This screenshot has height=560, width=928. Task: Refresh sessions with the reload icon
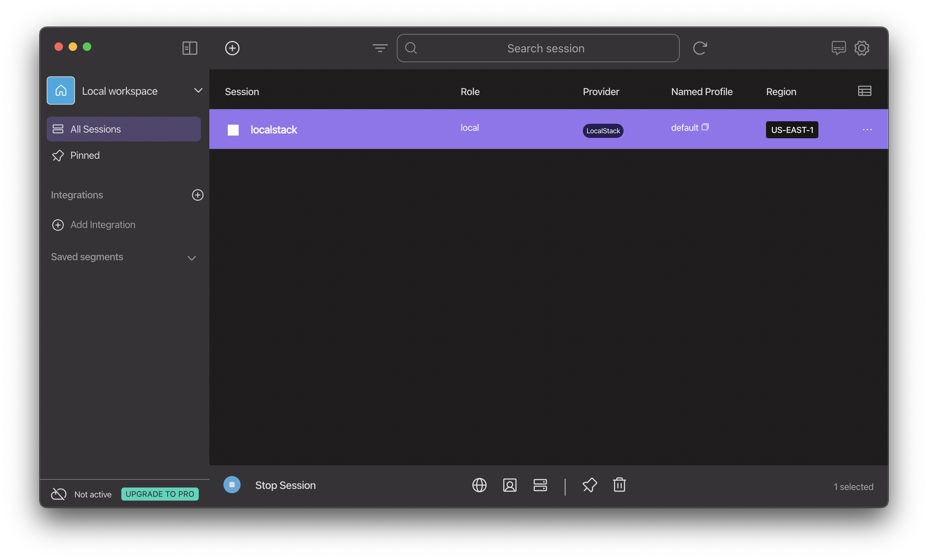[700, 48]
